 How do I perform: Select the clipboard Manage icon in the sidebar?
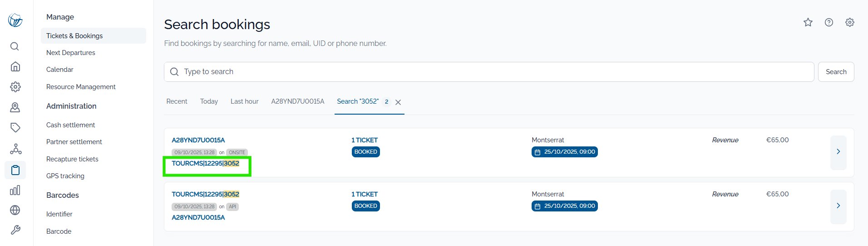tap(15, 170)
